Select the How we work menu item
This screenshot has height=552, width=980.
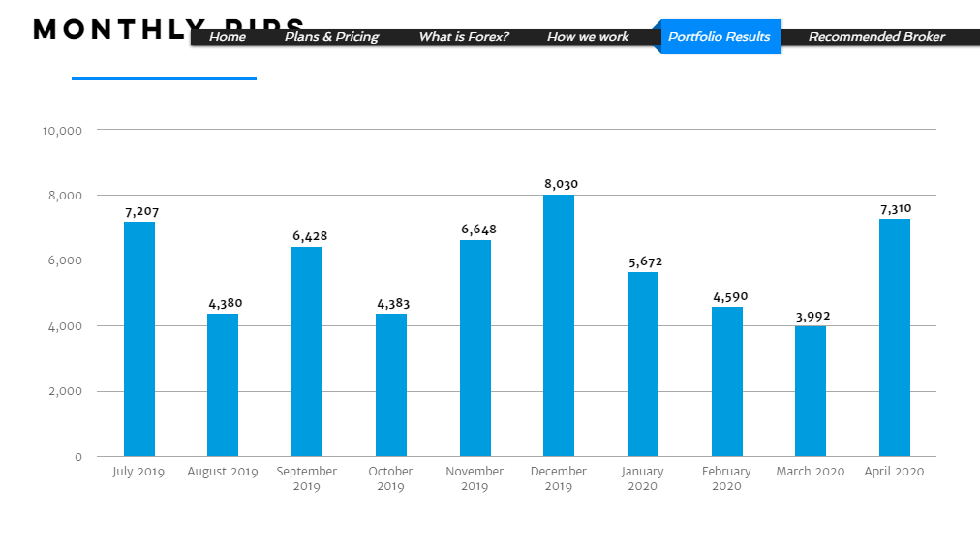point(588,36)
